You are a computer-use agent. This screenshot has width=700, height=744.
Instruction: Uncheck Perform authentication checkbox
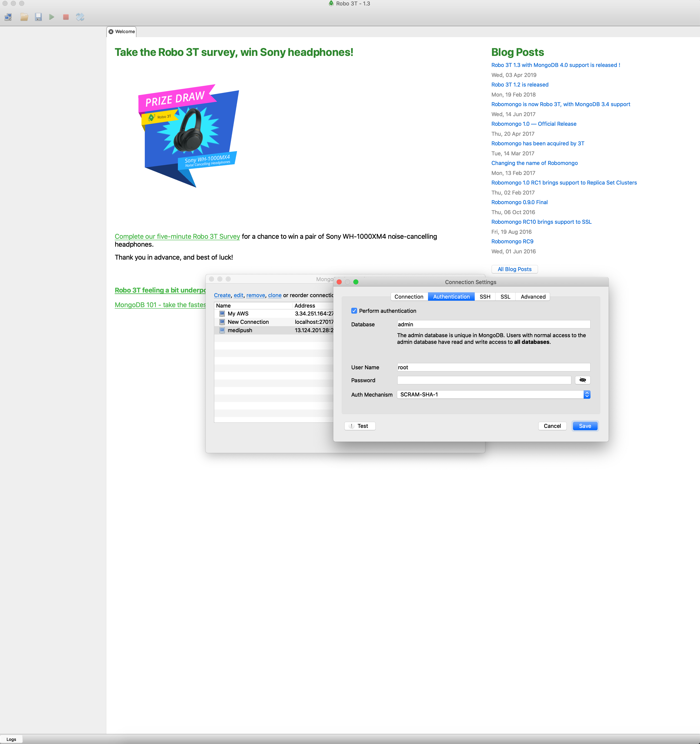tap(354, 311)
